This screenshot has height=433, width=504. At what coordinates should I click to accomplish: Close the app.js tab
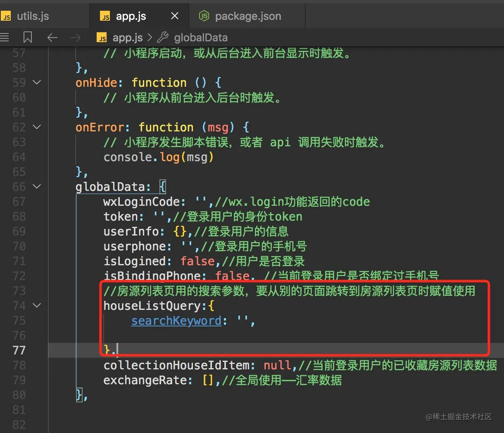point(175,16)
